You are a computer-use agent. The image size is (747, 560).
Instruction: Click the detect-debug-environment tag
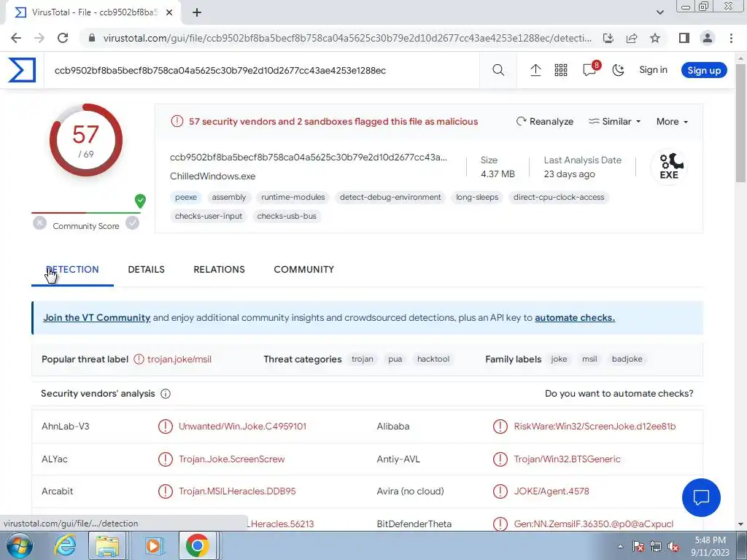pos(390,197)
